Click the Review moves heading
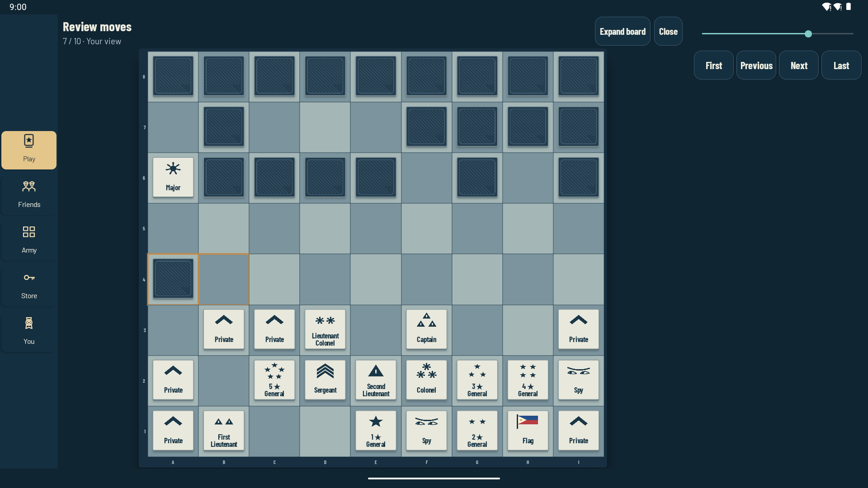The width and height of the screenshot is (868, 488). point(97,27)
